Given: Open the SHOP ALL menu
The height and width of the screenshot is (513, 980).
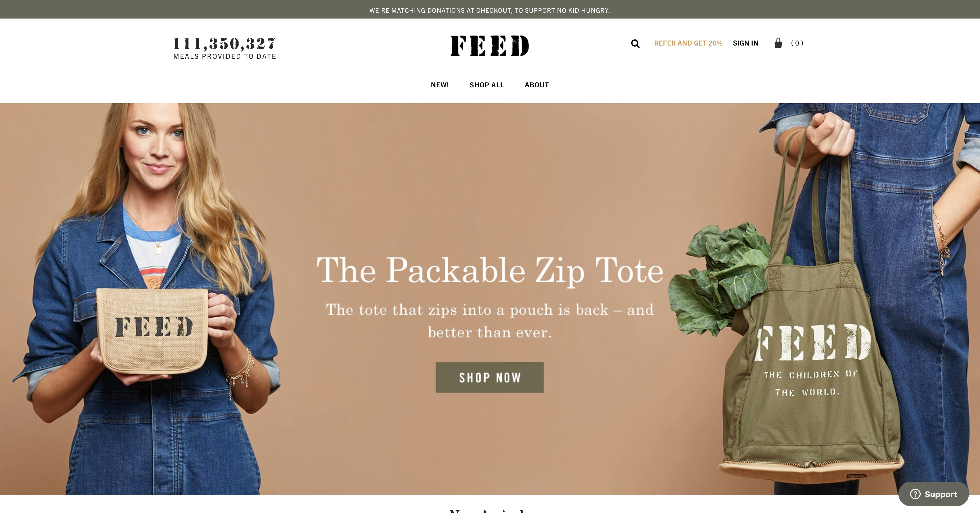Looking at the screenshot, I should 487,85.
